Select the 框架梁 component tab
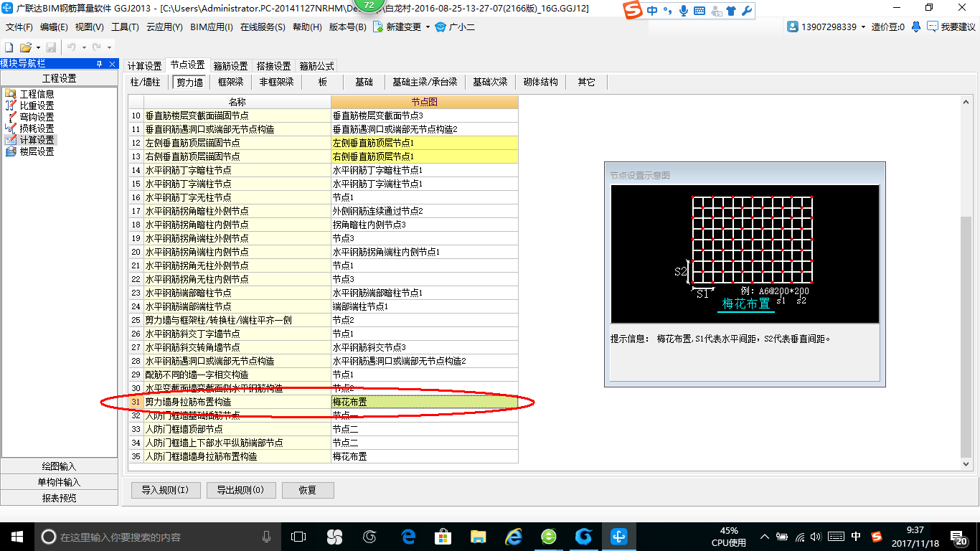Viewport: 980px width, 551px height. 231,82
